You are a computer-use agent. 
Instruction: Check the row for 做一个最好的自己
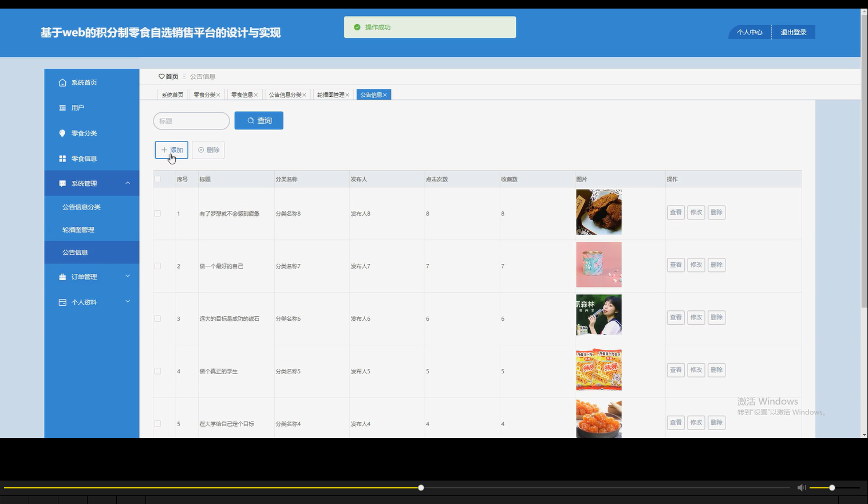click(157, 265)
